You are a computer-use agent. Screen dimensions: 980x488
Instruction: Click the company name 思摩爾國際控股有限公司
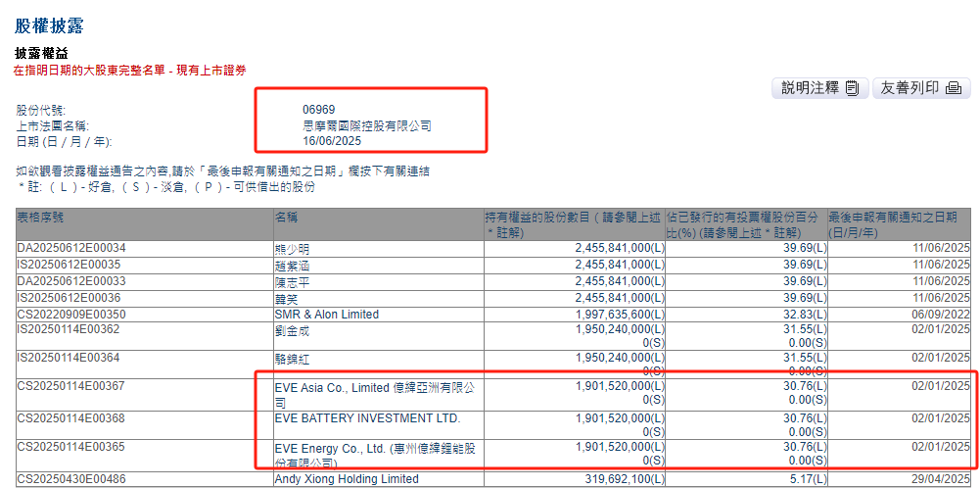coord(367,125)
